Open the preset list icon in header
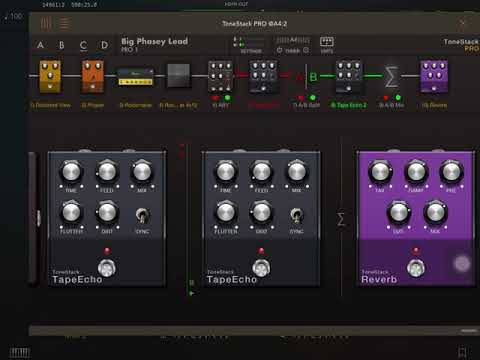Screen dimensions: 480x360 pos(65,24)
